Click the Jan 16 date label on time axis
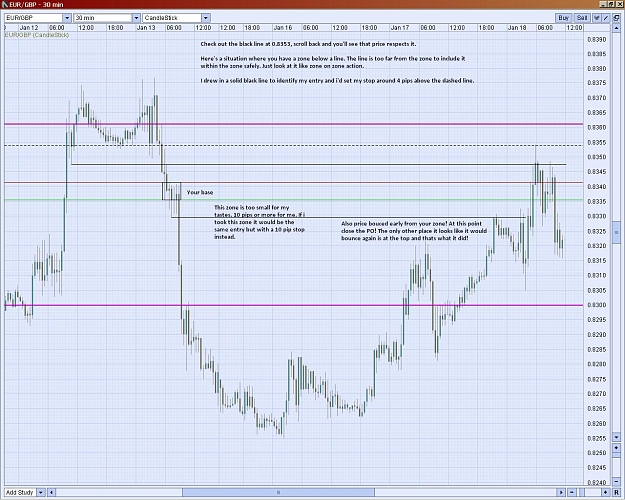The width and height of the screenshot is (625, 500). [x=283, y=28]
